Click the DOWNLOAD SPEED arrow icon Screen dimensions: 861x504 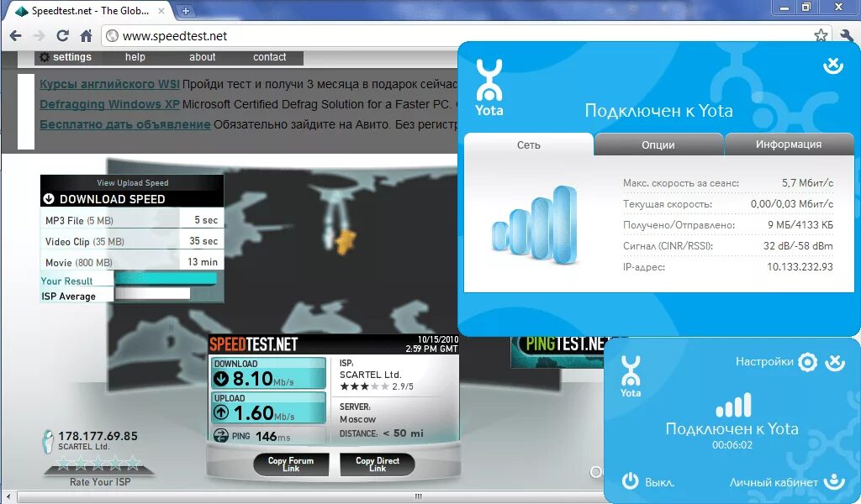point(48,198)
